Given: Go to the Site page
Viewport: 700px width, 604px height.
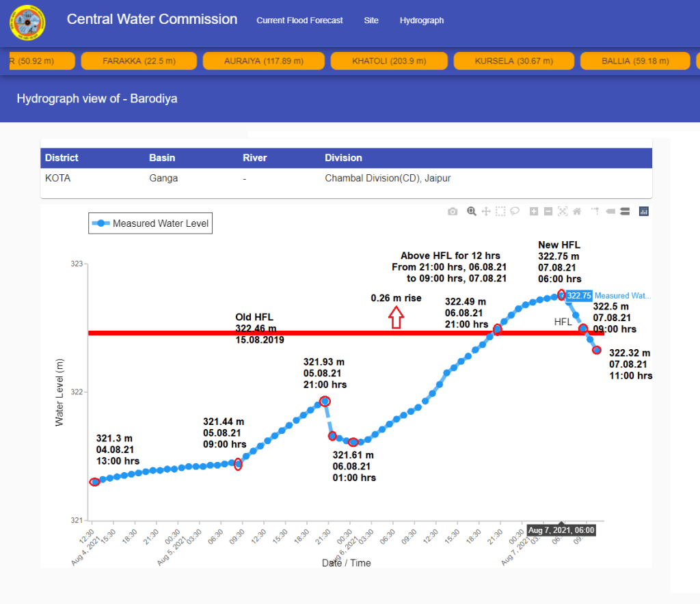Looking at the screenshot, I should (x=371, y=20).
